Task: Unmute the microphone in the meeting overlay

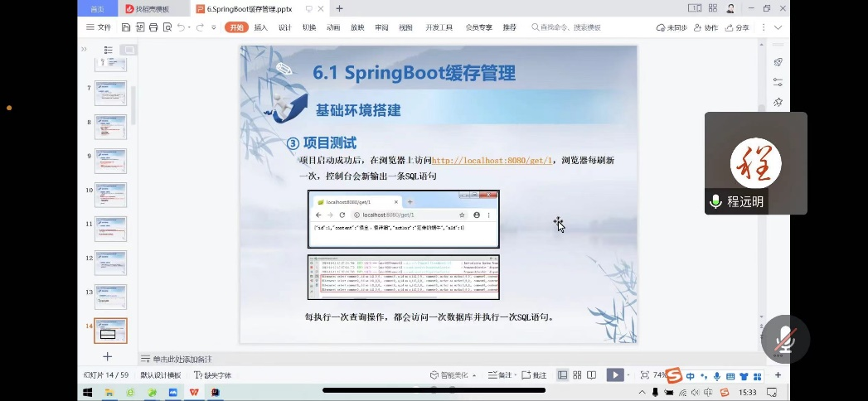Action: tap(784, 339)
